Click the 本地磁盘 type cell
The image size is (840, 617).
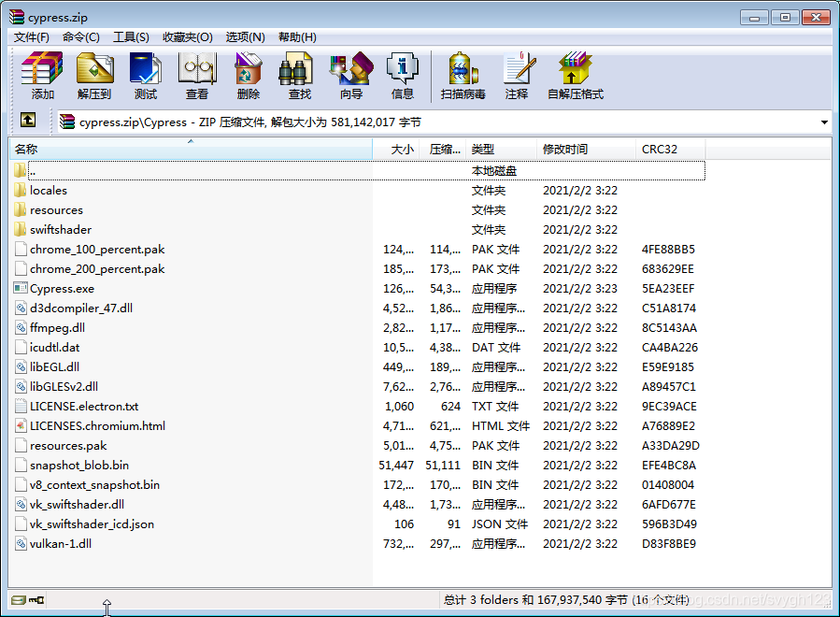click(x=494, y=170)
